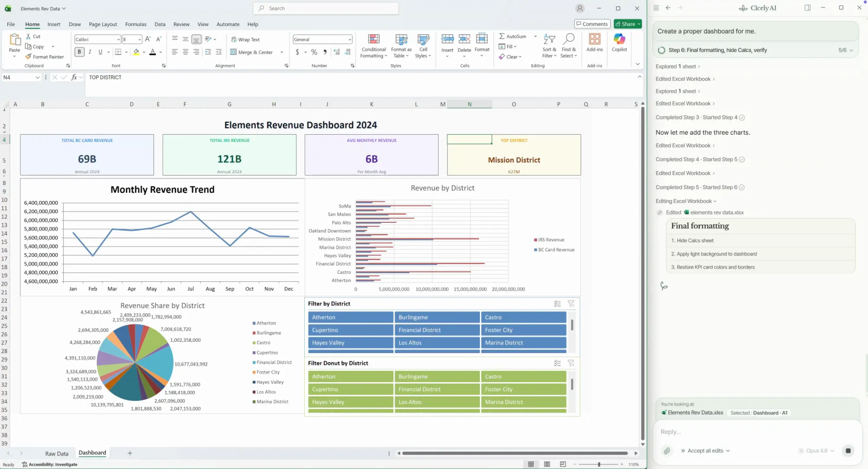Open the Formulas ribbon tab

click(x=135, y=24)
